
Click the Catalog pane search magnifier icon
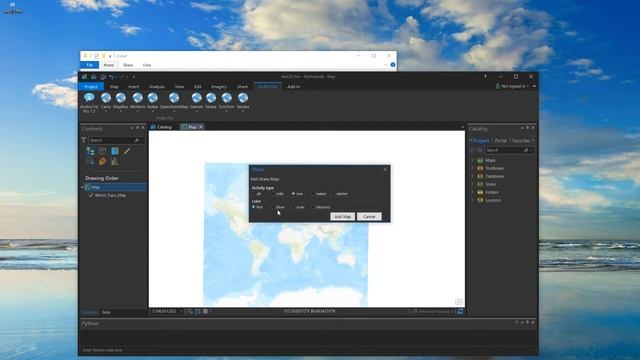[526, 150]
